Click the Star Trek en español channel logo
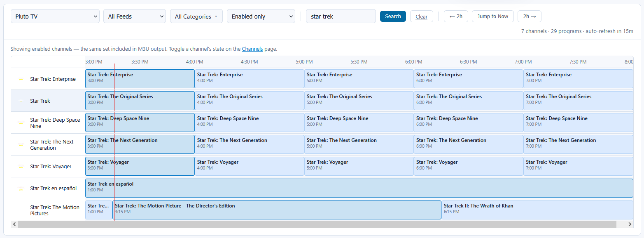The height and width of the screenshot is (238, 644). point(21,189)
